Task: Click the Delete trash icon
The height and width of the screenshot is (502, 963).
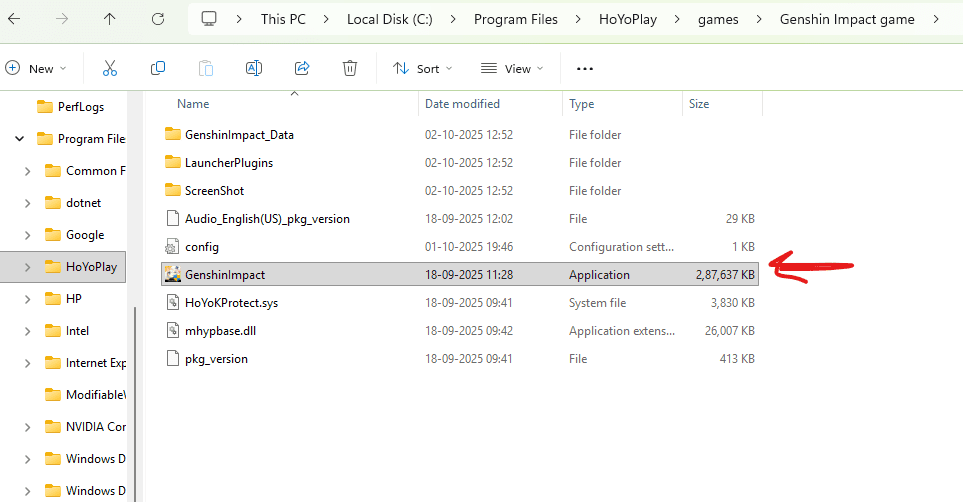Action: click(x=350, y=68)
